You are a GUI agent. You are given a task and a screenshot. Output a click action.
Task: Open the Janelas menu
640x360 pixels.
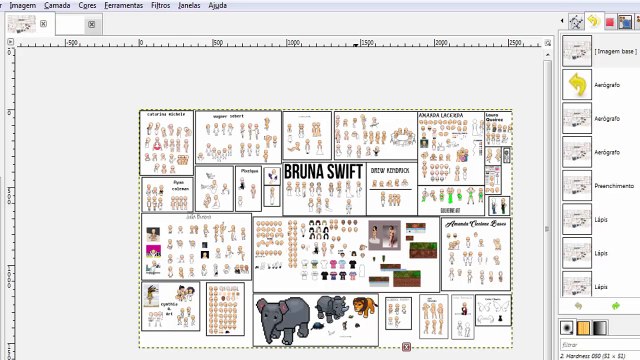[x=189, y=5]
